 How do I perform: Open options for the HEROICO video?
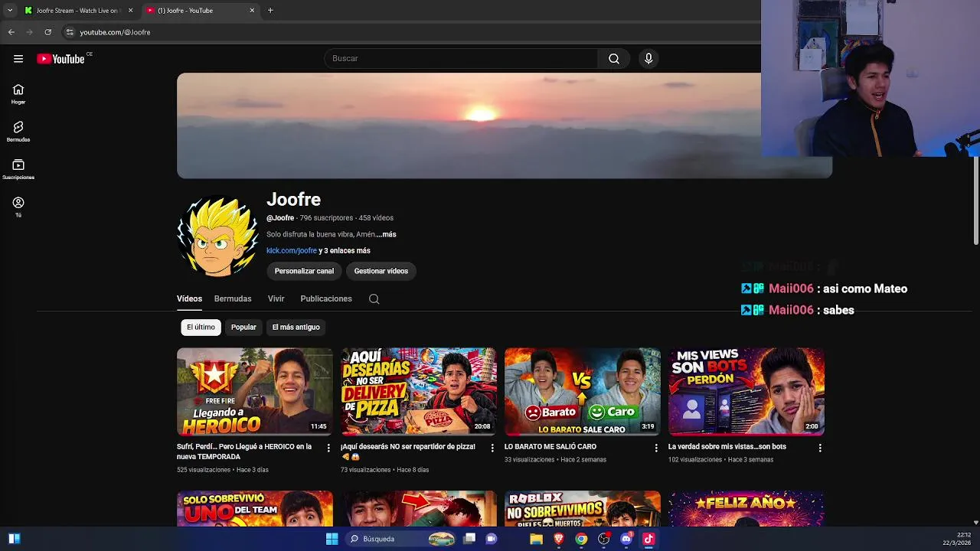point(328,448)
